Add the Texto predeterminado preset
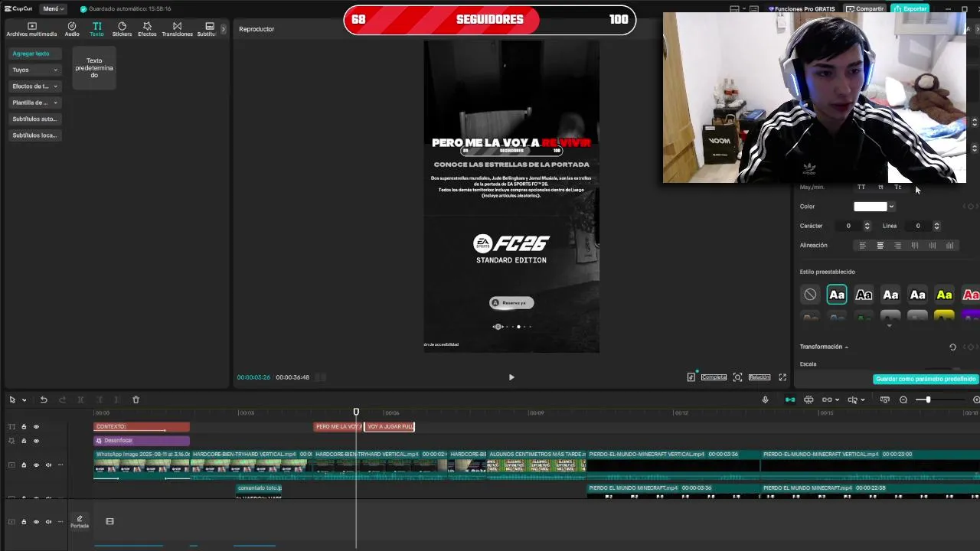 tap(94, 68)
